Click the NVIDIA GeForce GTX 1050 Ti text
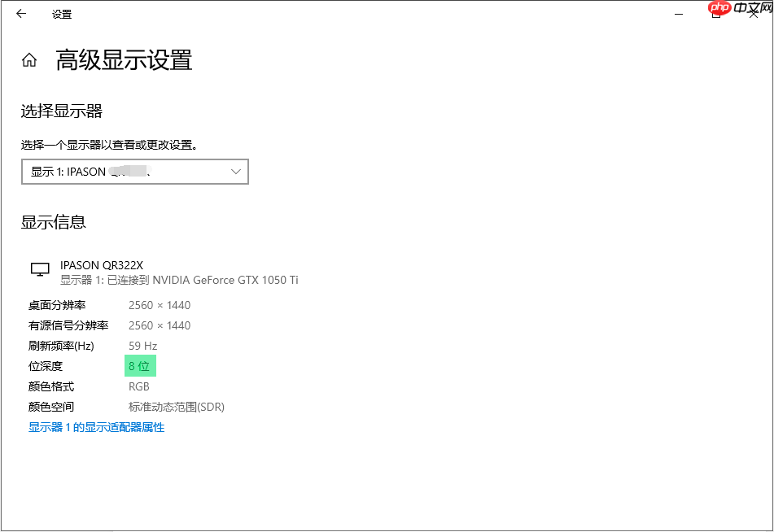Screen dimensions: 774x532 (x=219, y=279)
